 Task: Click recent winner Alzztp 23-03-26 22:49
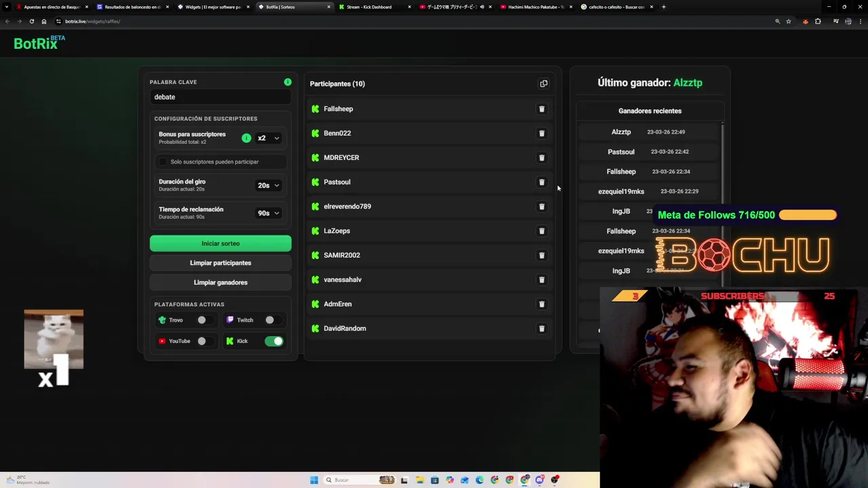click(650, 132)
